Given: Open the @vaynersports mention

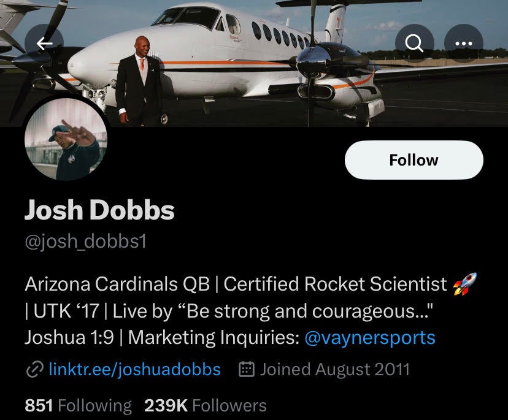Looking at the screenshot, I should pyautogui.click(x=370, y=337).
